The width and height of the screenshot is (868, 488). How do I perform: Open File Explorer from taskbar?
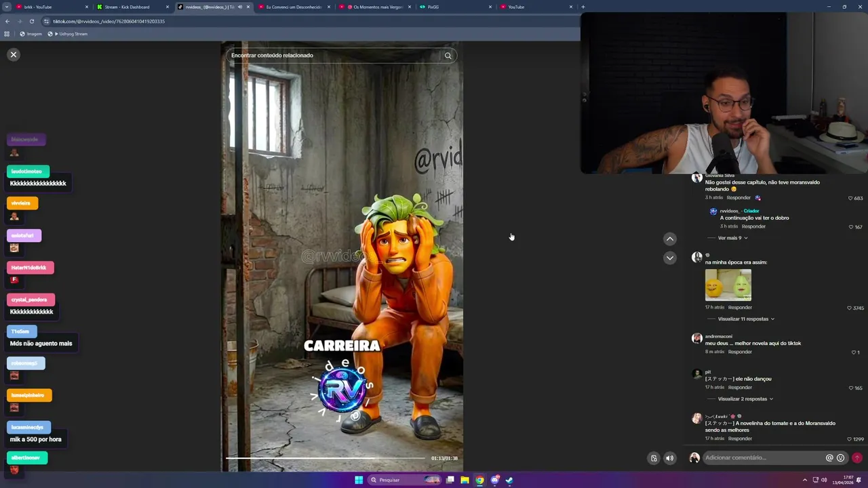pyautogui.click(x=465, y=480)
